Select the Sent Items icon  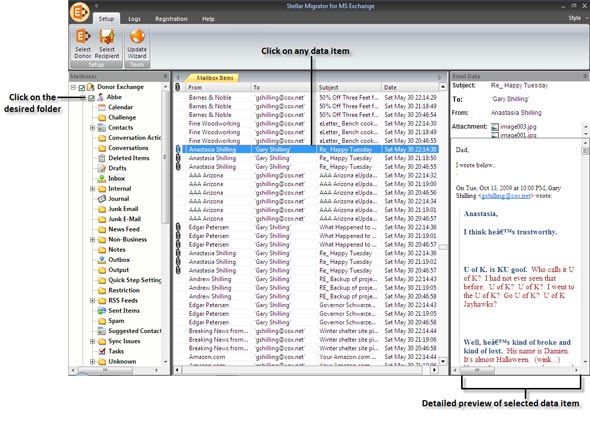click(x=102, y=310)
